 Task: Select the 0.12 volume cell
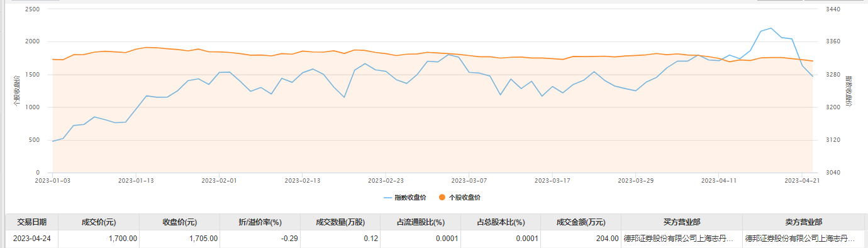coord(340,239)
